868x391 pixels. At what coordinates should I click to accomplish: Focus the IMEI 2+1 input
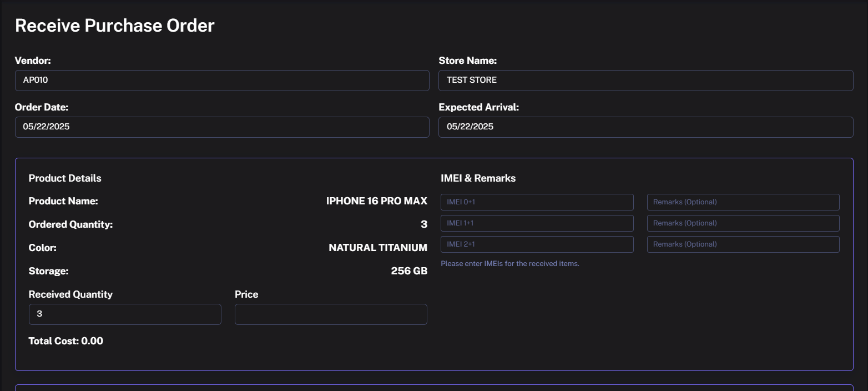[537, 244]
